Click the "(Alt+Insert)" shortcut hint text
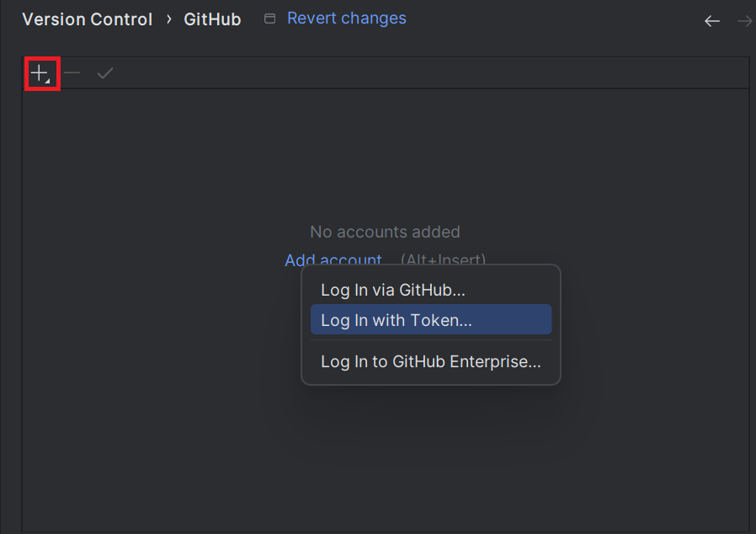Image resolution: width=756 pixels, height=534 pixels. click(443, 260)
